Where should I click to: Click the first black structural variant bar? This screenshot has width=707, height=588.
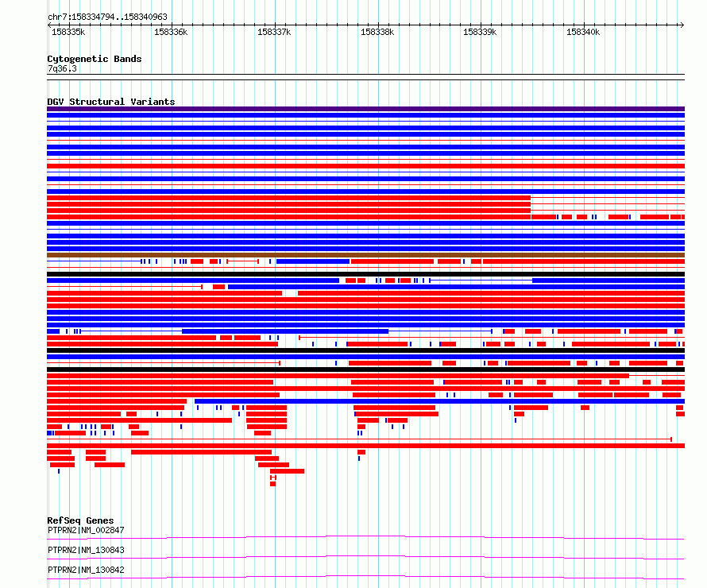click(x=365, y=274)
